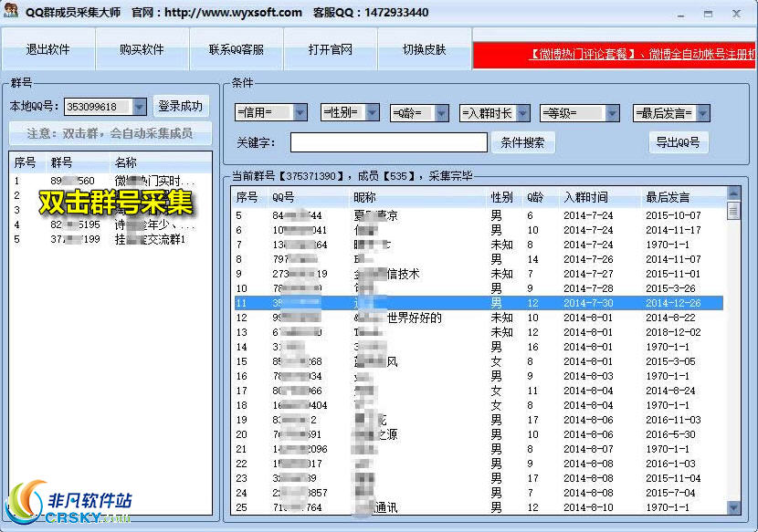Open 购买软件 purchase button

pyautogui.click(x=142, y=49)
